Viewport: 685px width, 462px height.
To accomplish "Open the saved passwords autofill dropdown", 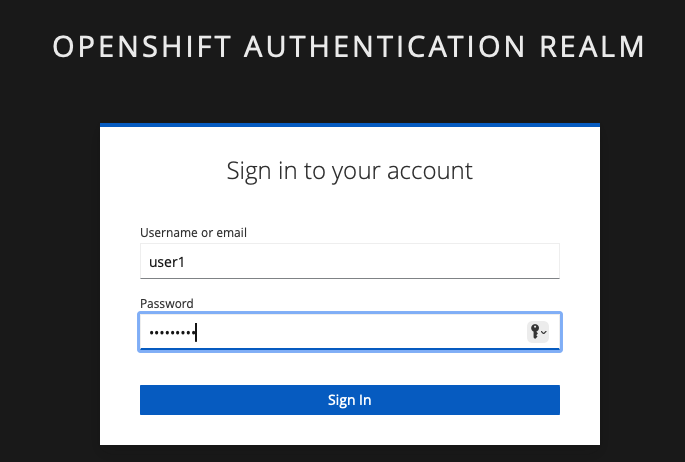I will (538, 332).
